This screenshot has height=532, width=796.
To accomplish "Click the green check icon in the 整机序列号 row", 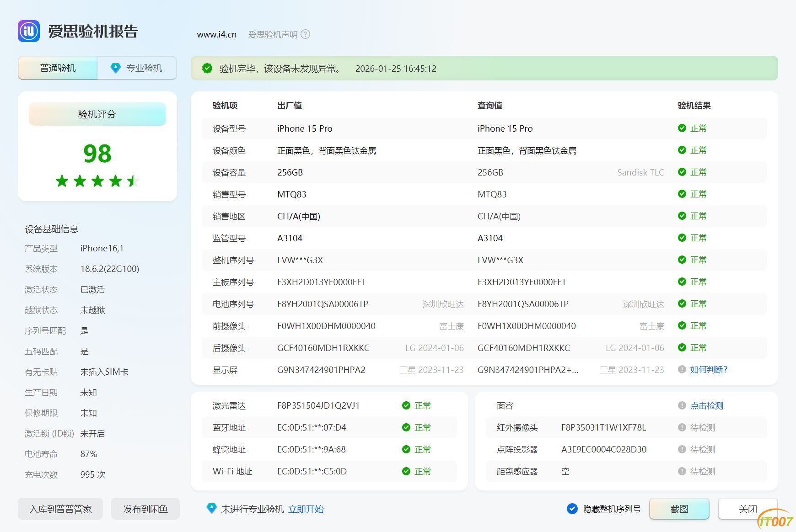I will (682, 260).
